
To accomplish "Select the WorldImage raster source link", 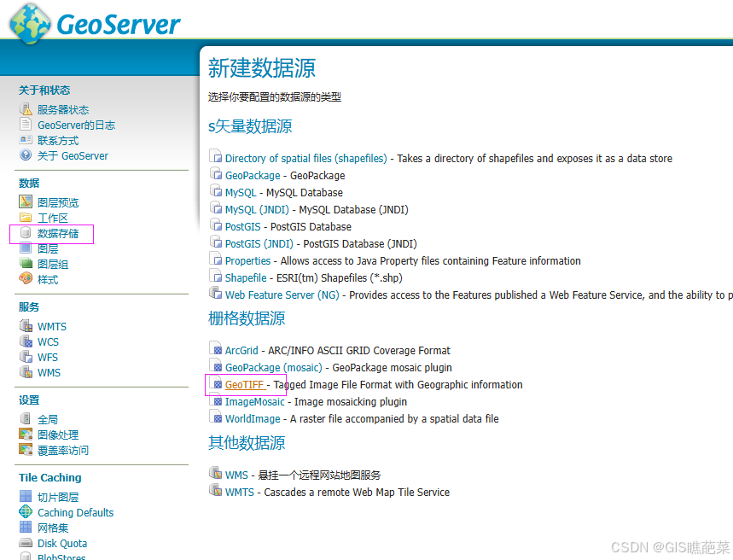I will point(253,418).
